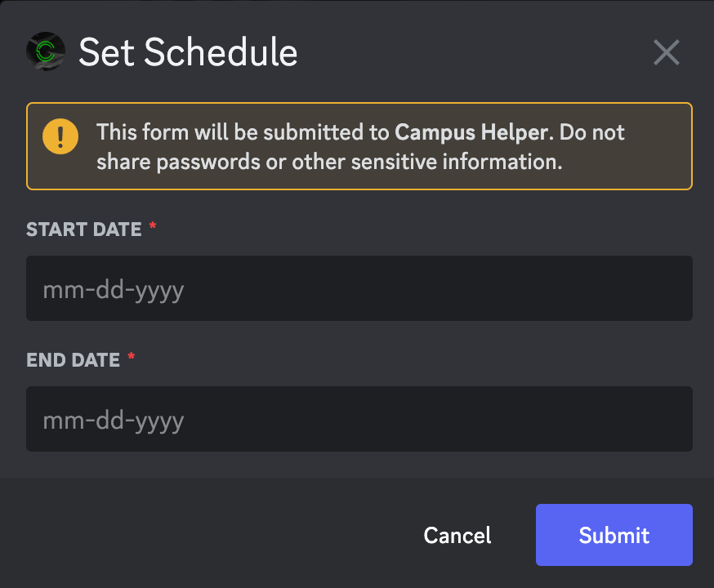Viewport: 714px width, 588px height.
Task: Click the mm-dd-yyyy placeholder under Start Date
Action: [x=114, y=291]
